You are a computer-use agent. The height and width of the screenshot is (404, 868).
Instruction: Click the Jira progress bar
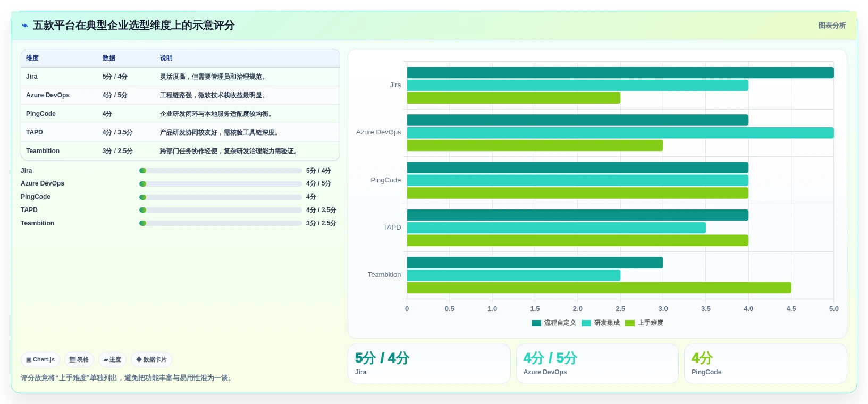click(221, 171)
